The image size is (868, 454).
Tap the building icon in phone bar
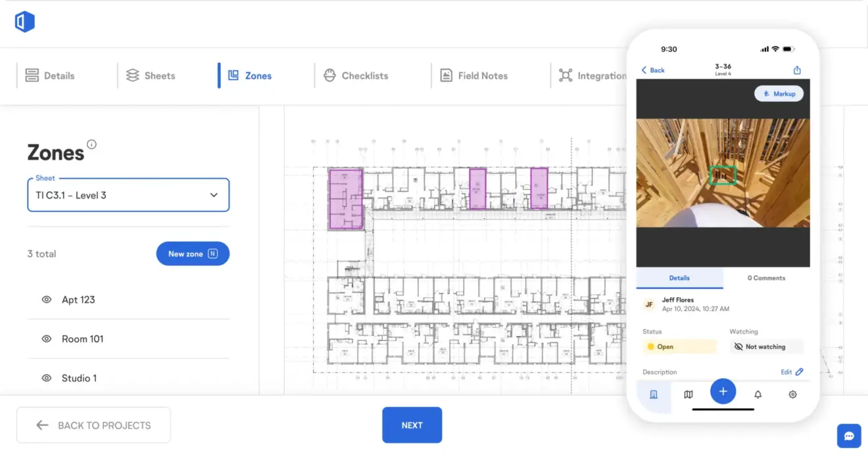[654, 394]
